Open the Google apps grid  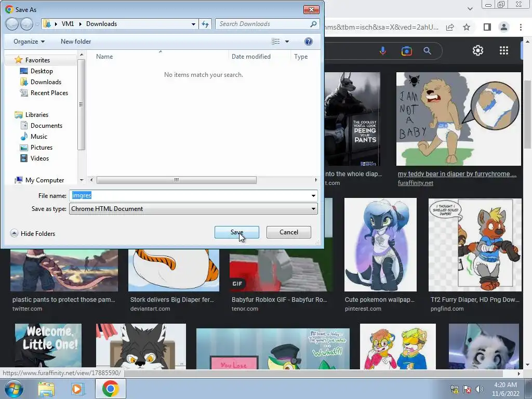pyautogui.click(x=504, y=50)
